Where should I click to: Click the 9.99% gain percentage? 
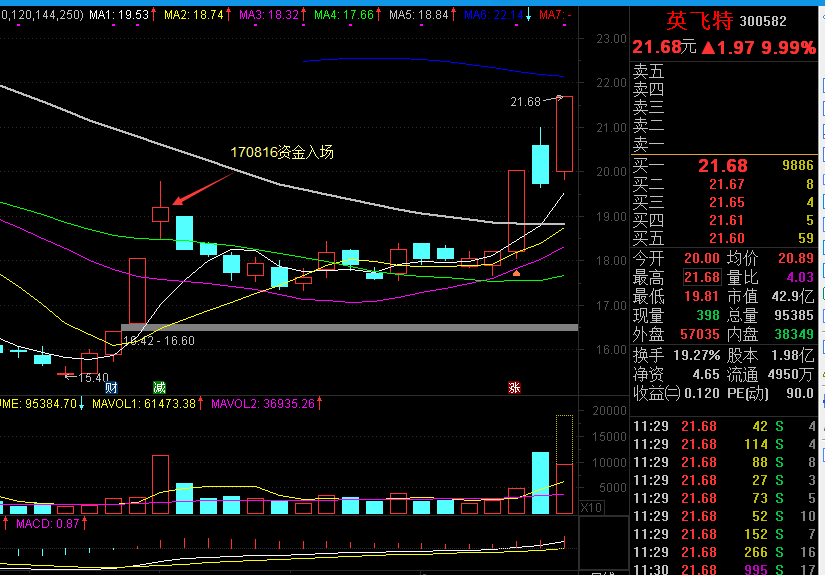[x=788, y=48]
